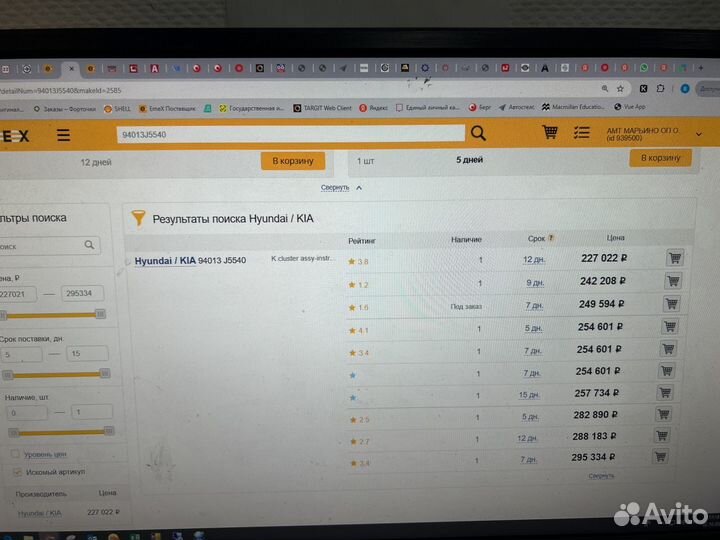This screenshot has height=540, width=720.
Task: Open the Берг bookmark
Action: tap(480, 107)
